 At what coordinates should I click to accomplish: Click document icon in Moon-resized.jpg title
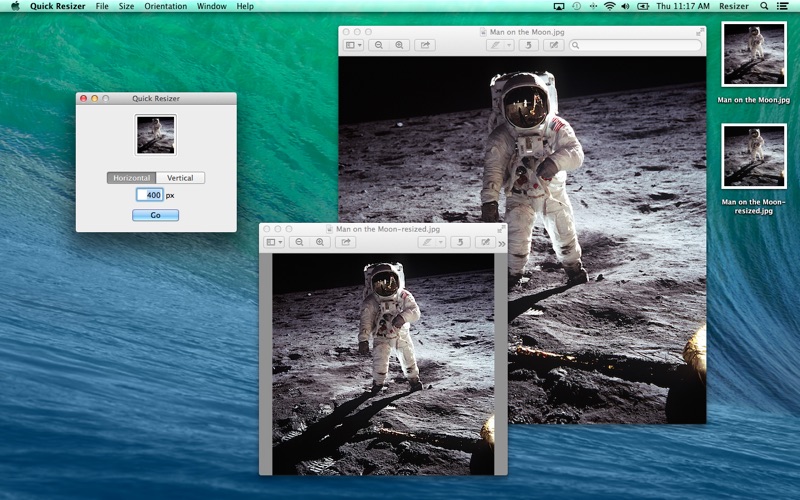[x=329, y=229]
